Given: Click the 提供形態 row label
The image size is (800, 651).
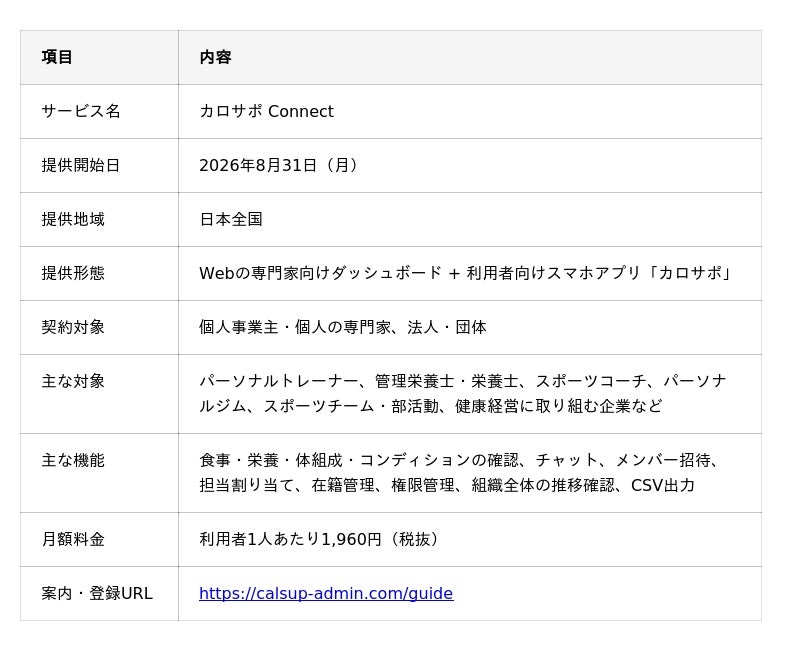Looking at the screenshot, I should point(73,273).
